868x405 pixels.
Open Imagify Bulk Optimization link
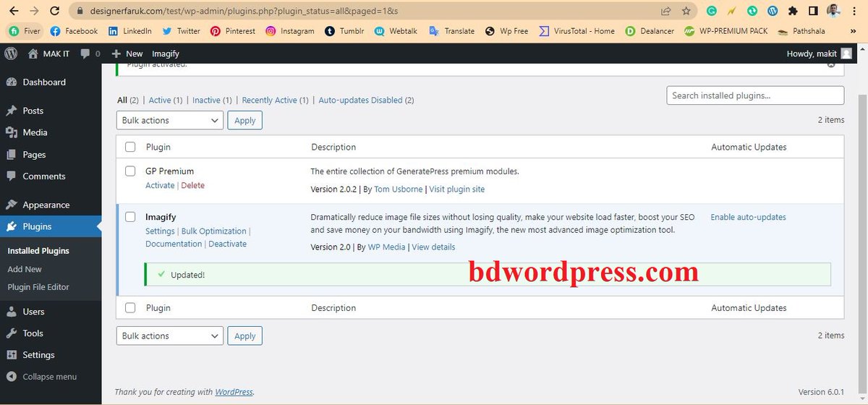(x=213, y=231)
